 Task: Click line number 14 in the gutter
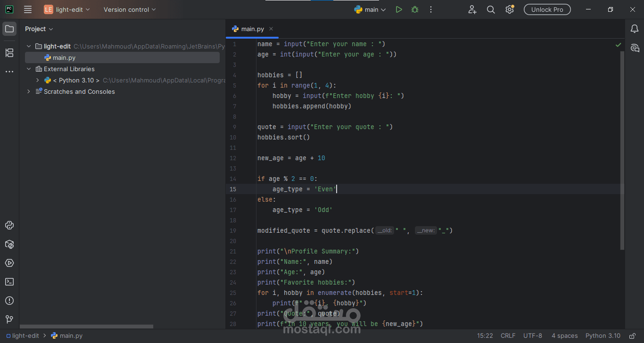click(233, 179)
